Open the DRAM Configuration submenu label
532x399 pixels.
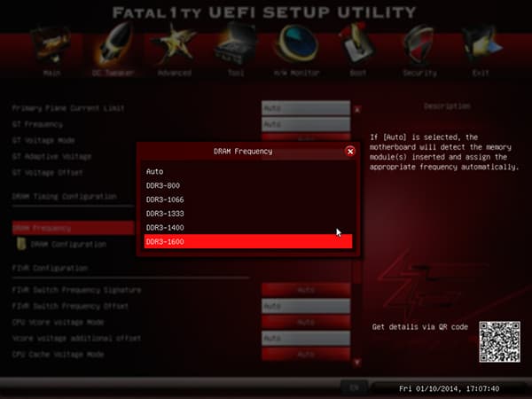[x=68, y=245]
